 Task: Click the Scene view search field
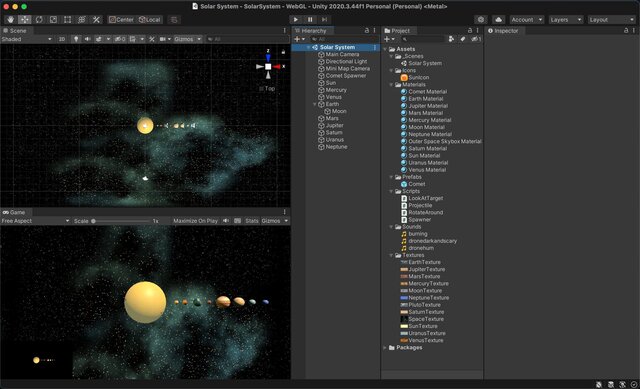247,39
